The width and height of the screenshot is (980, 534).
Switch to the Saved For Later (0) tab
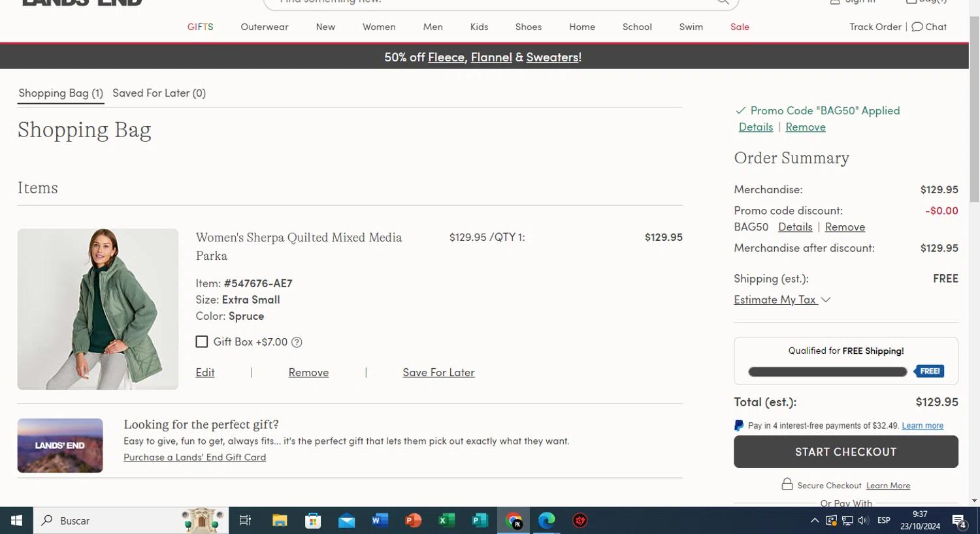coord(159,93)
